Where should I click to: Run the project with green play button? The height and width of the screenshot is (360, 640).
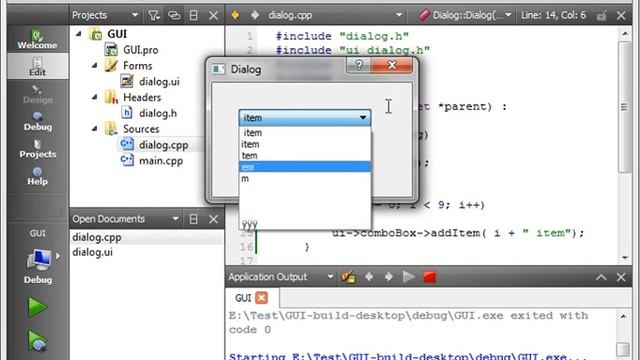click(37, 307)
